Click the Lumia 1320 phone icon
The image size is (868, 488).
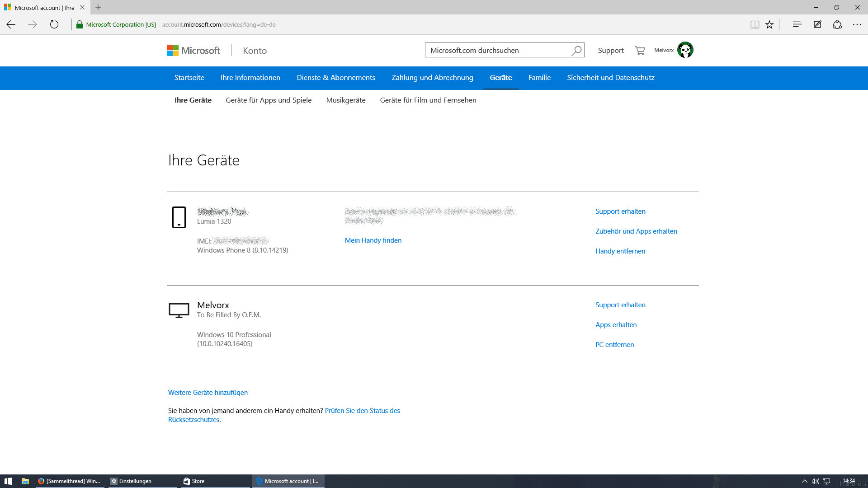pyautogui.click(x=179, y=217)
